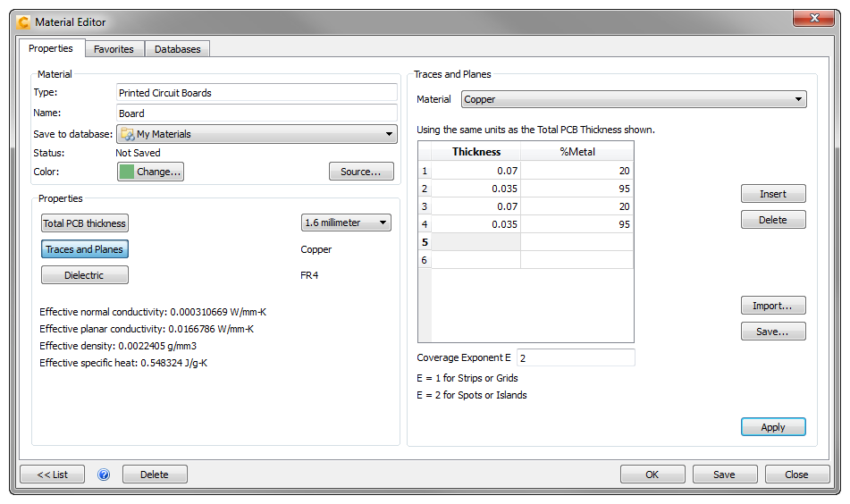This screenshot has width=850, height=504.
Task: Click the Effective density value text
Action: [x=118, y=346]
